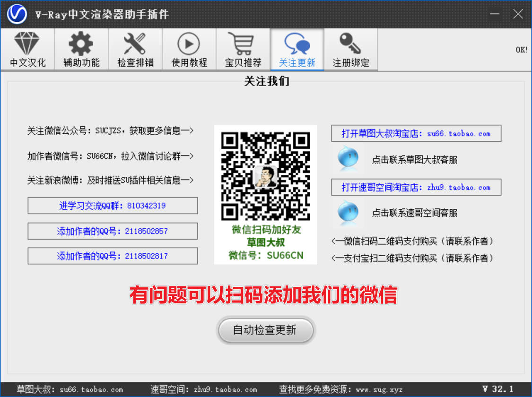Image resolution: width=532 pixels, height=397 pixels.
Task: Open the 注册绑定 key tab
Action: (x=351, y=50)
